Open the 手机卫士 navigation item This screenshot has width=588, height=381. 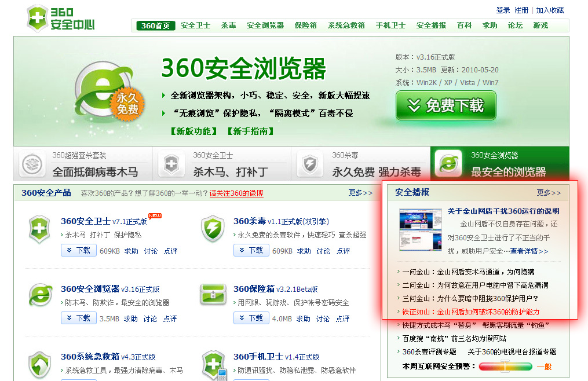click(390, 25)
